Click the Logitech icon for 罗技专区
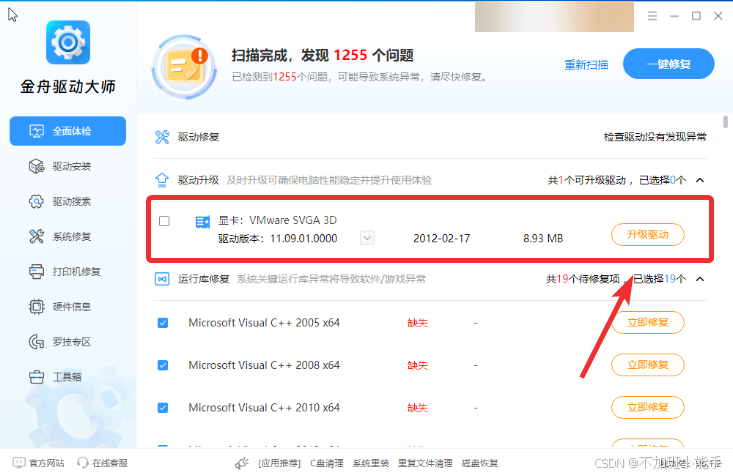Viewport: 733px width, 476px height. [x=36, y=342]
